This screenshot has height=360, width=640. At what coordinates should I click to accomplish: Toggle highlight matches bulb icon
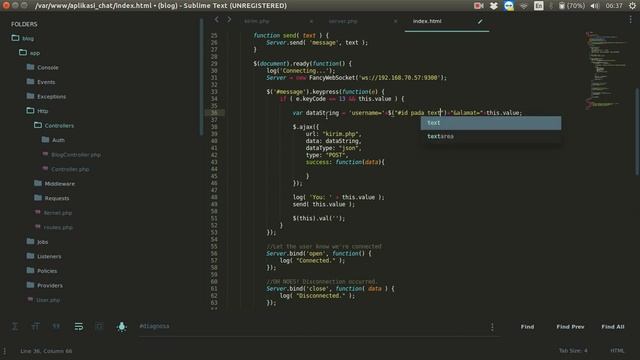point(122,327)
